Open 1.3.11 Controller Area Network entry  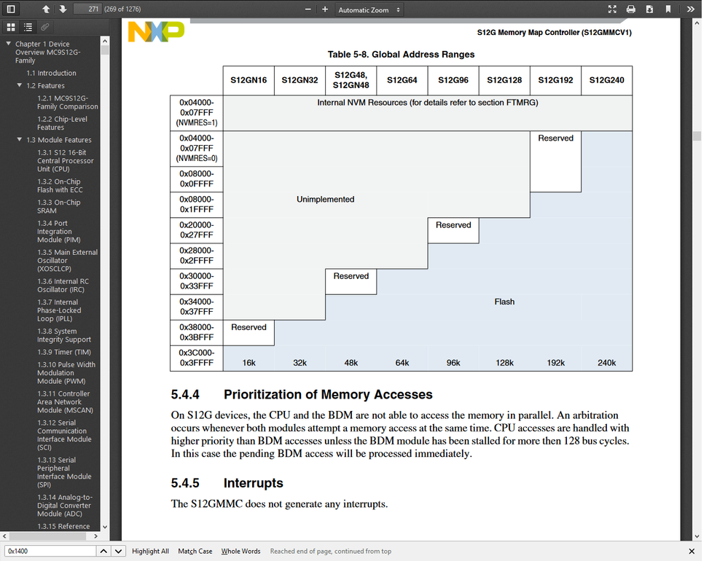[x=65, y=402]
